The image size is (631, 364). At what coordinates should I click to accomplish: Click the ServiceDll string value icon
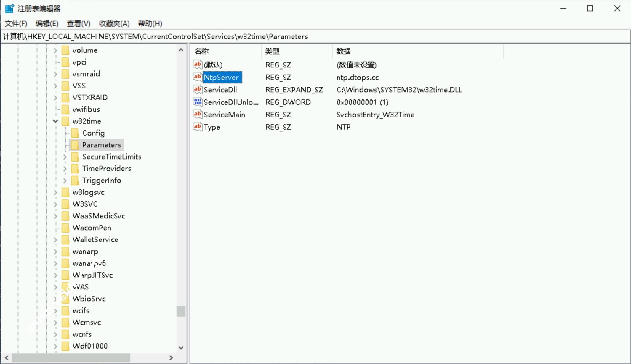pos(197,89)
